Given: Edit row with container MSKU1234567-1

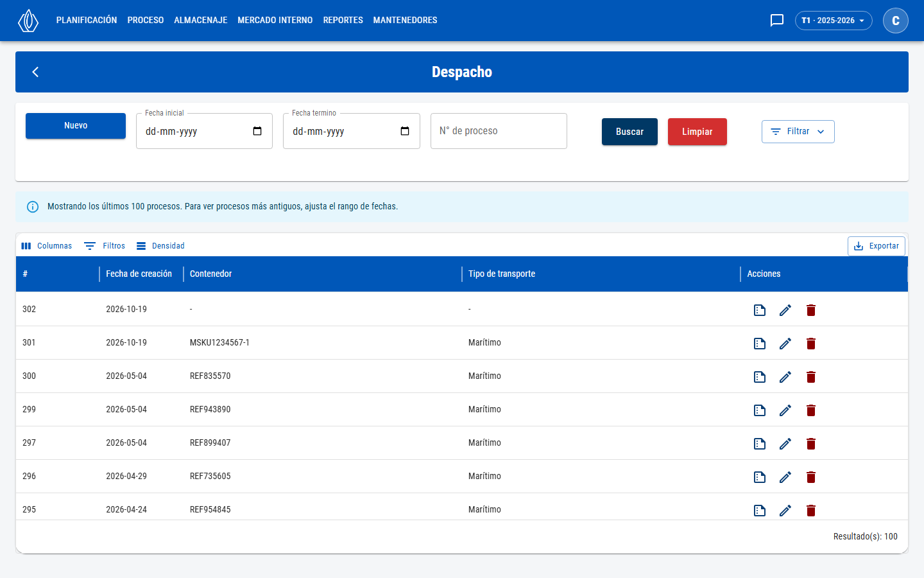Looking at the screenshot, I should click(785, 344).
